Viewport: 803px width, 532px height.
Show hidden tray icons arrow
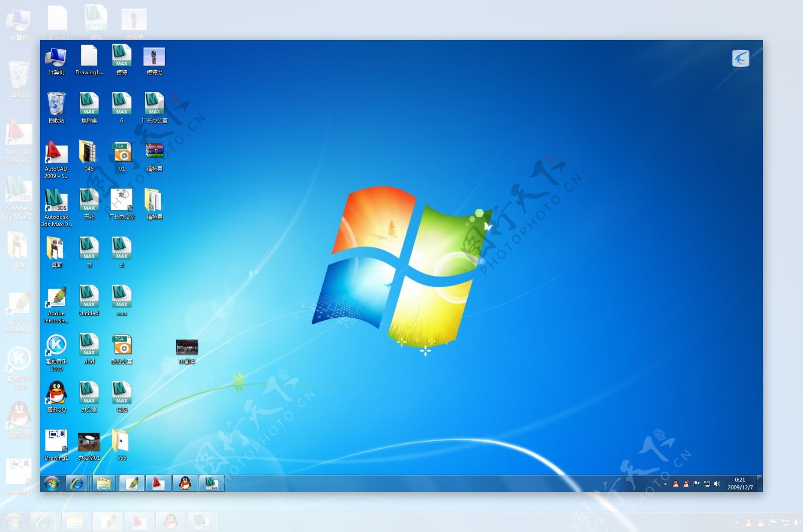tap(665, 484)
